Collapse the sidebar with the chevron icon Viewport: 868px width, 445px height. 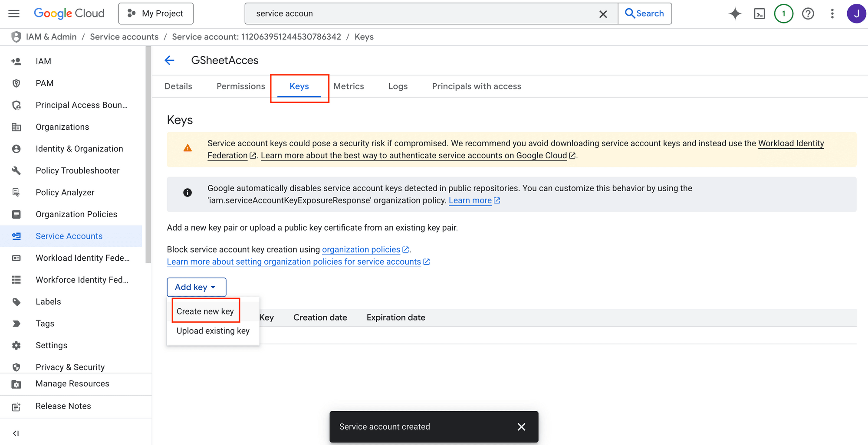16,433
